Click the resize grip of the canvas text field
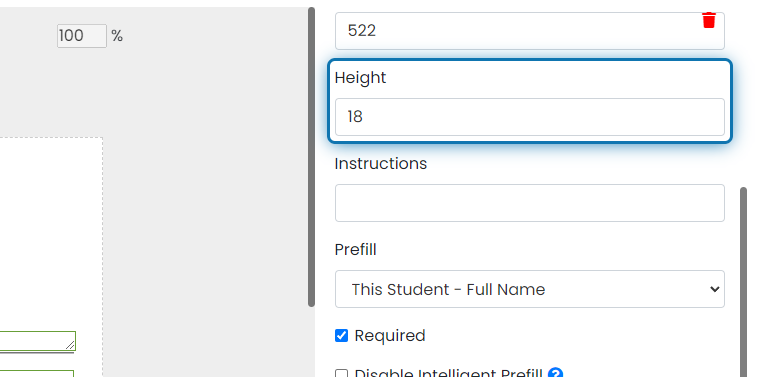Viewport: 768px width, 377px height. click(70, 345)
